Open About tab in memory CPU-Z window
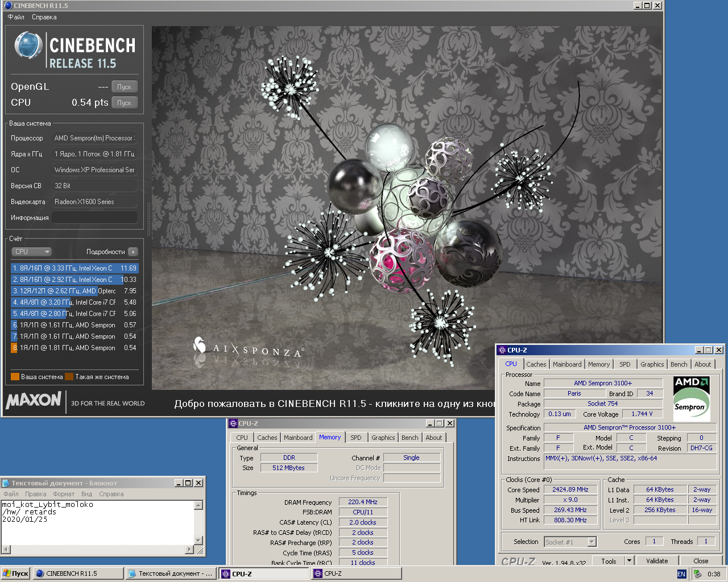The height and width of the screenshot is (582, 728). pos(434,438)
